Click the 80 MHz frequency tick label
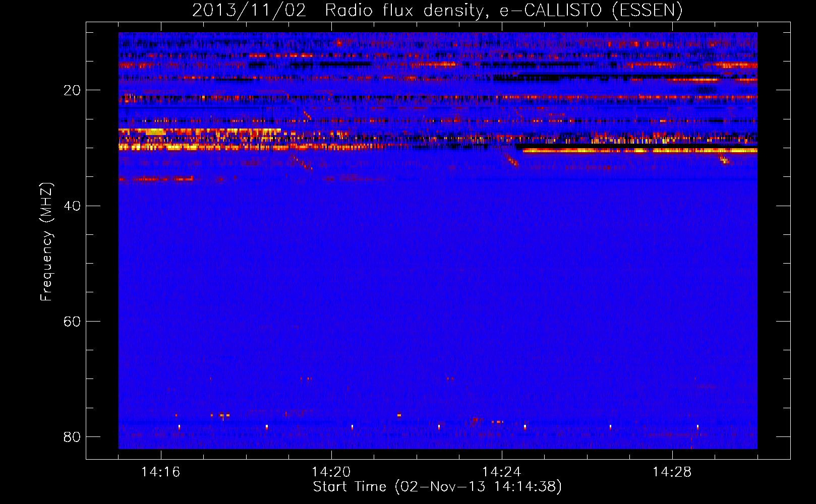816x504 pixels. coord(72,436)
